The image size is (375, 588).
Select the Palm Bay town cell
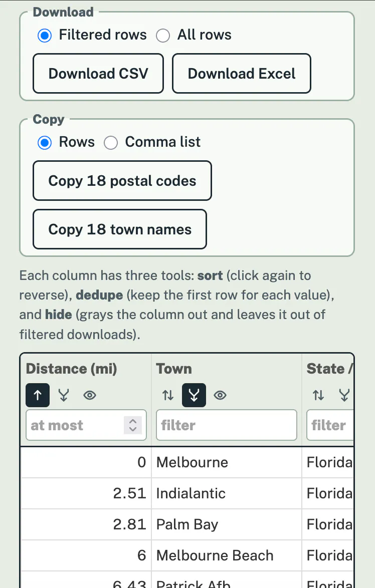coord(226,524)
